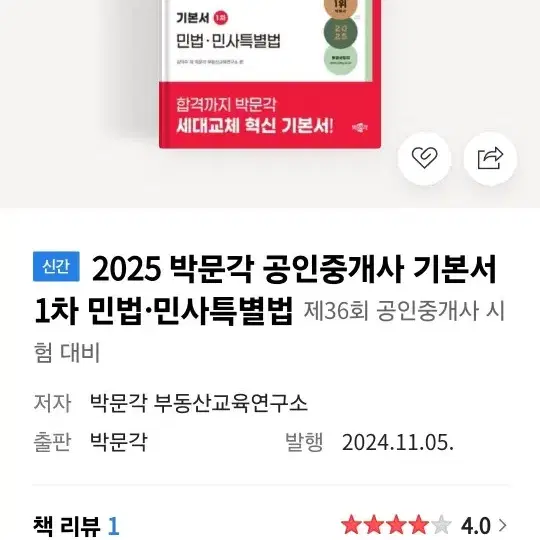Expand reviews with the chevron beside 4.0
Viewport: 540px width, 540px height.
click(x=503, y=526)
